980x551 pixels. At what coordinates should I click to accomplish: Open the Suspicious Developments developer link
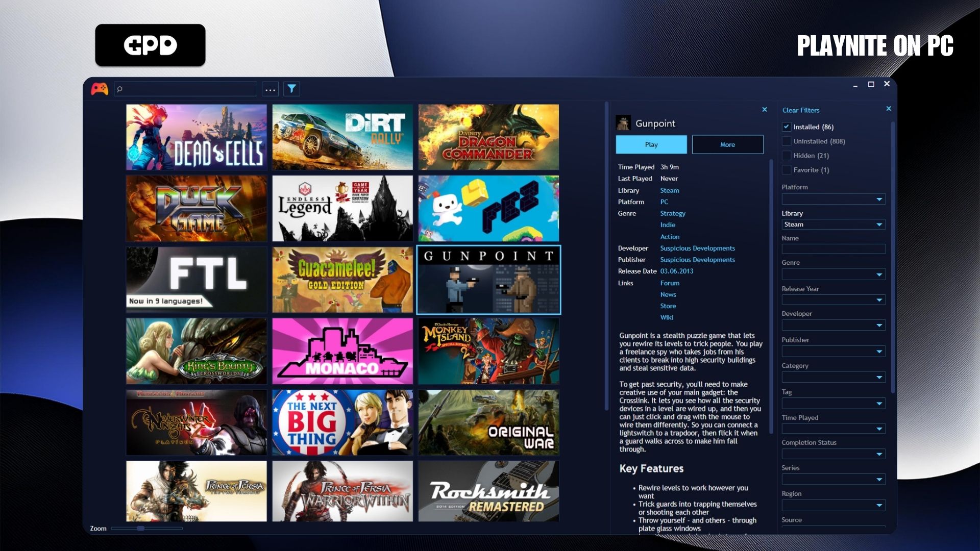point(697,248)
